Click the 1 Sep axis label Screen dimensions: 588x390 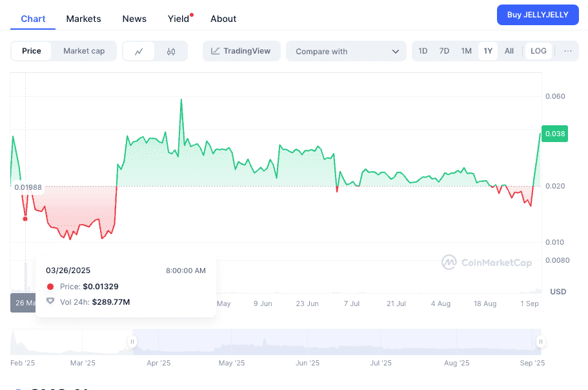(x=529, y=303)
